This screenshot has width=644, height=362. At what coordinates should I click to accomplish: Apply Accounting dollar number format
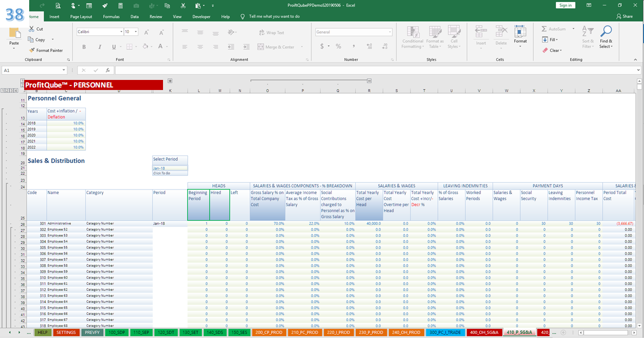(322, 46)
